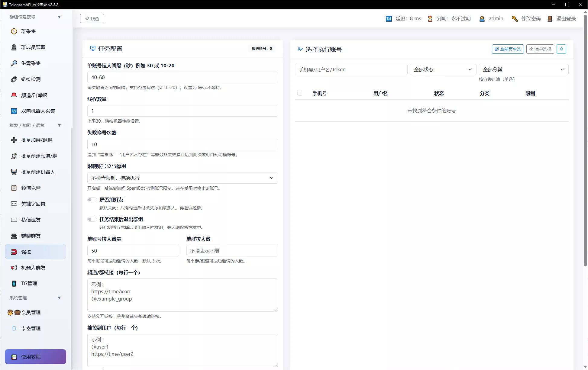Switch theme with the 浅色 button
The width and height of the screenshot is (588, 370).
[92, 19]
